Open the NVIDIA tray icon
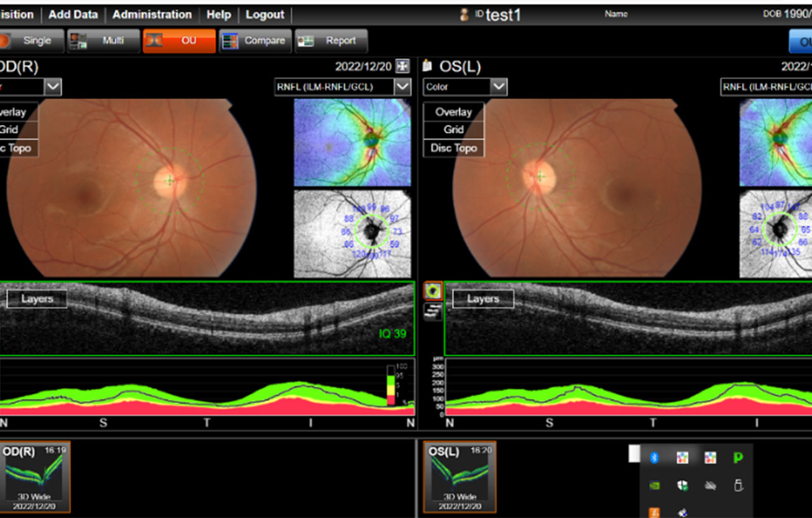The width and height of the screenshot is (812, 518). [654, 486]
